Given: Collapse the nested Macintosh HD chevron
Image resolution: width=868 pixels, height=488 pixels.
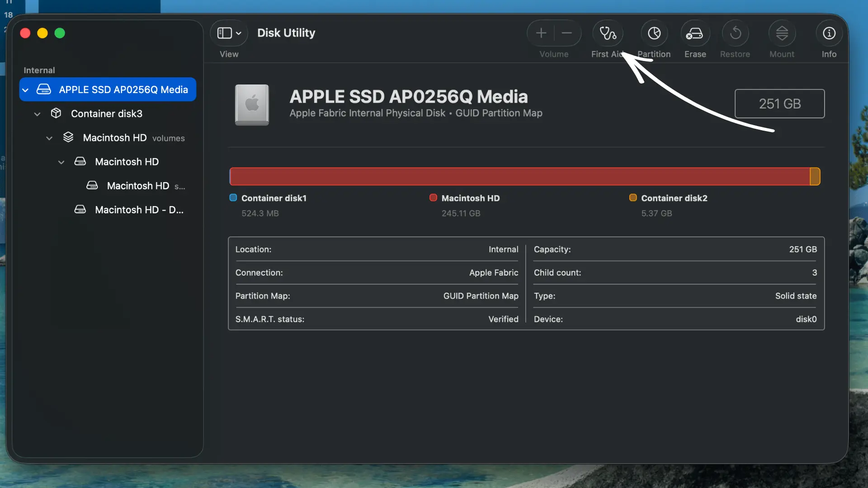Looking at the screenshot, I should (x=61, y=162).
